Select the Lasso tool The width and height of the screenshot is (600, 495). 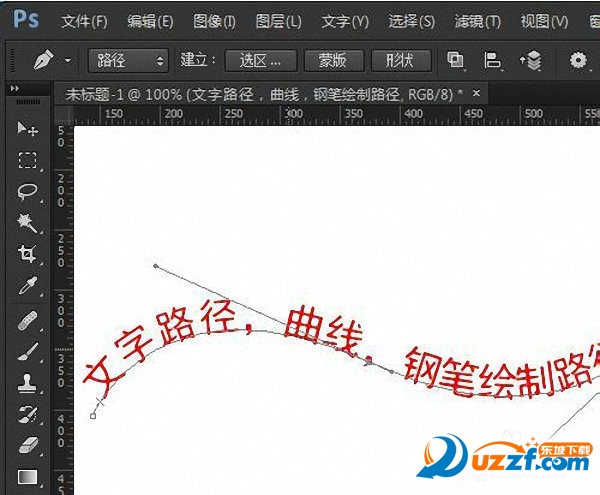coord(27,192)
